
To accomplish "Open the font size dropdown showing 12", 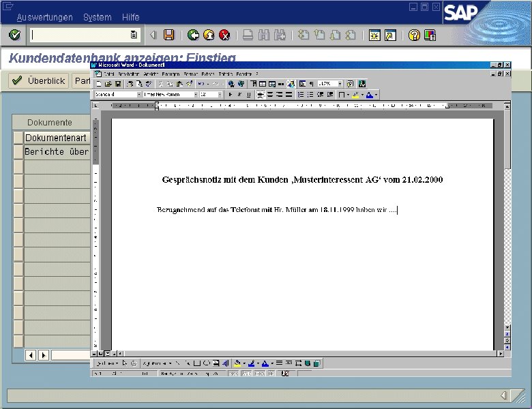I will [220, 94].
